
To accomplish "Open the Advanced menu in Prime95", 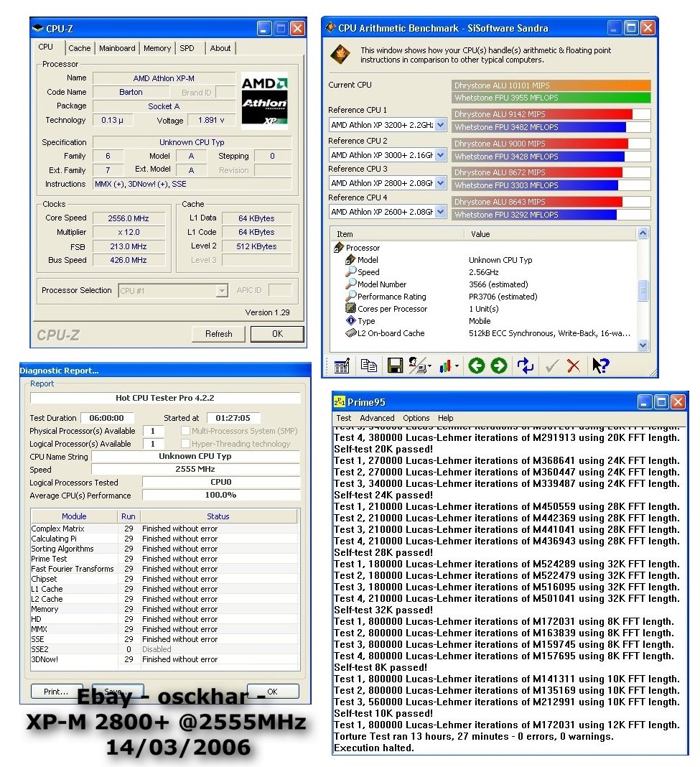I will [x=377, y=418].
